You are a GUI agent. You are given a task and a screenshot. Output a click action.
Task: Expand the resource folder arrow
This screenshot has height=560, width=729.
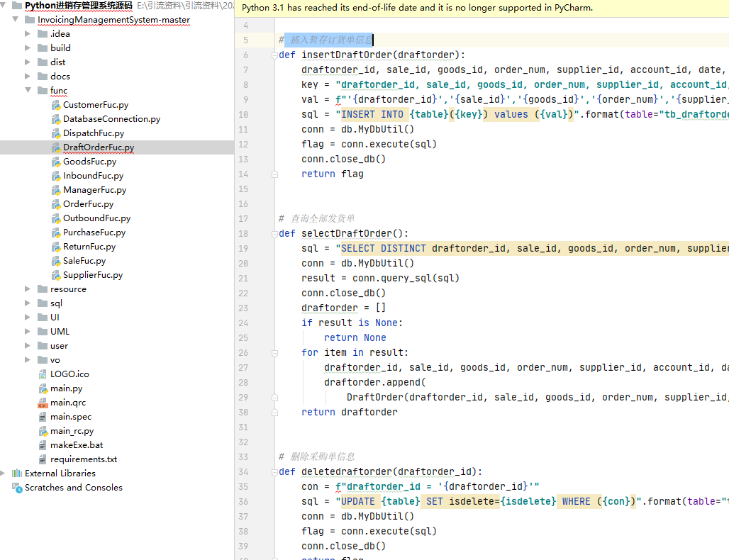click(x=28, y=289)
